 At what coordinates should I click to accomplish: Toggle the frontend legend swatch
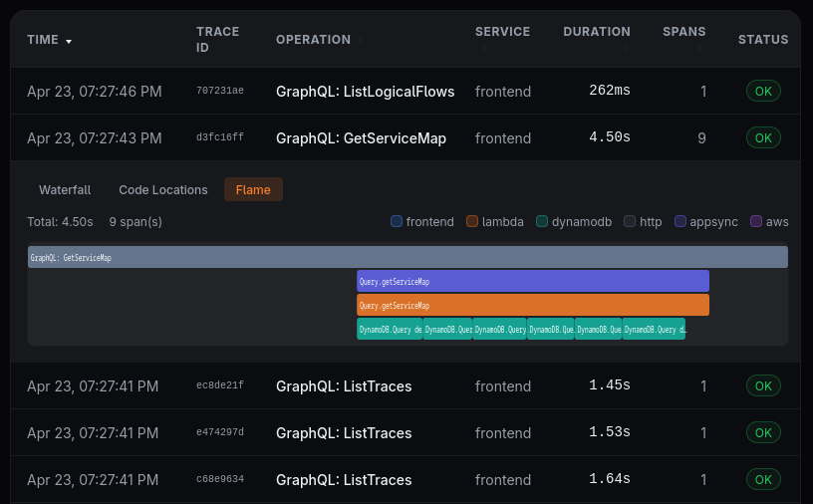click(x=397, y=221)
